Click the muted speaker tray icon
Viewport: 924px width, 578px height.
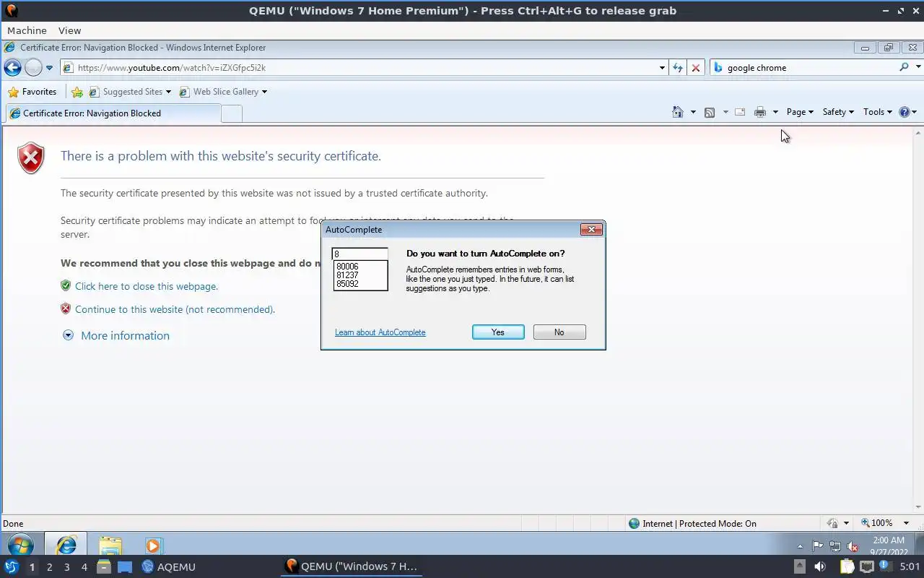point(853,546)
